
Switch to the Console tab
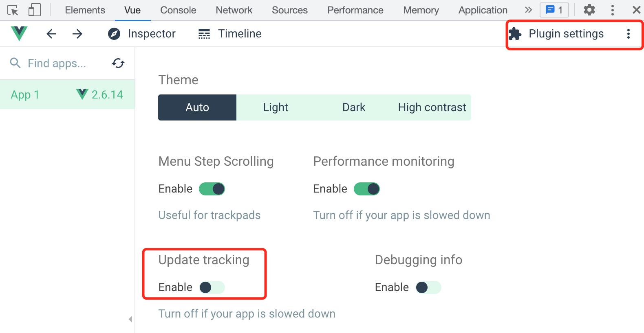[178, 10]
